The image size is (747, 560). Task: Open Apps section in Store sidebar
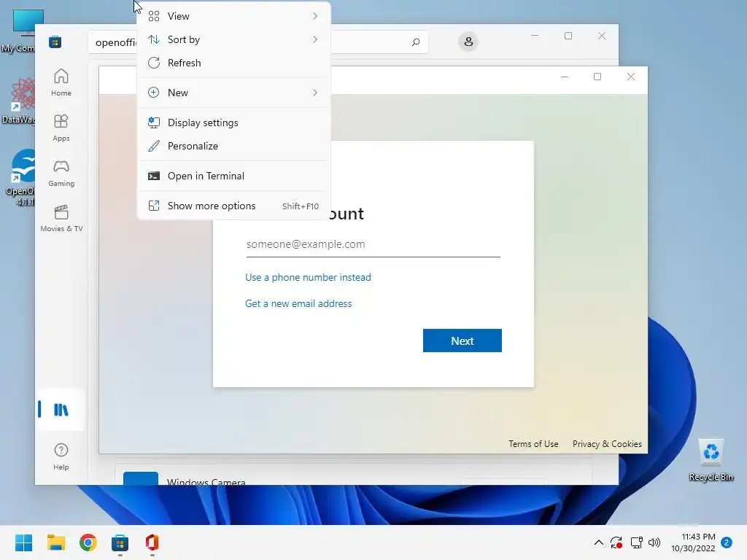tap(61, 128)
